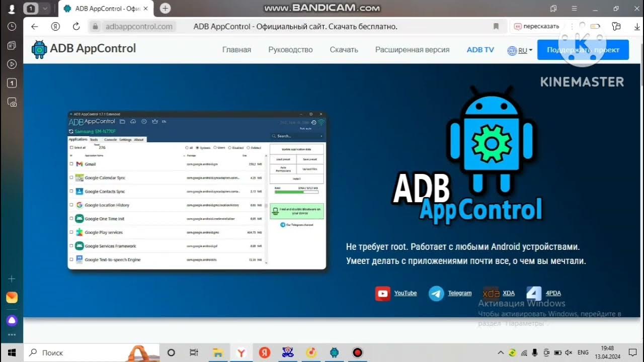Viewport: 644px width, 362px height.
Task: Click the lock site-security icon
Action: 95,27
